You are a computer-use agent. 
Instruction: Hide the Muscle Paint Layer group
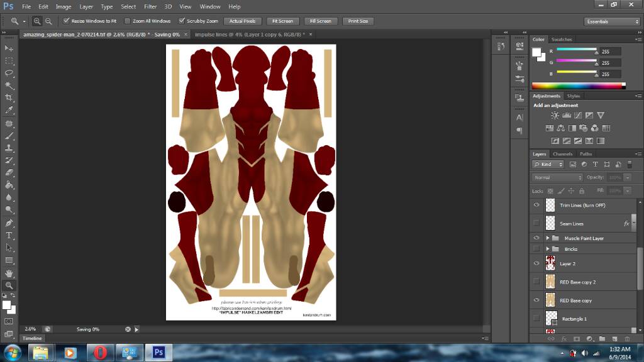click(536, 238)
